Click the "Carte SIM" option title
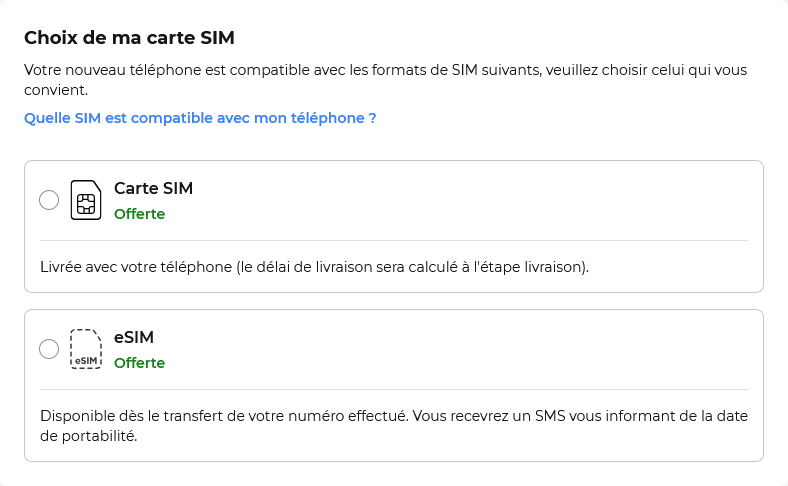This screenshot has width=788, height=486. [x=153, y=188]
